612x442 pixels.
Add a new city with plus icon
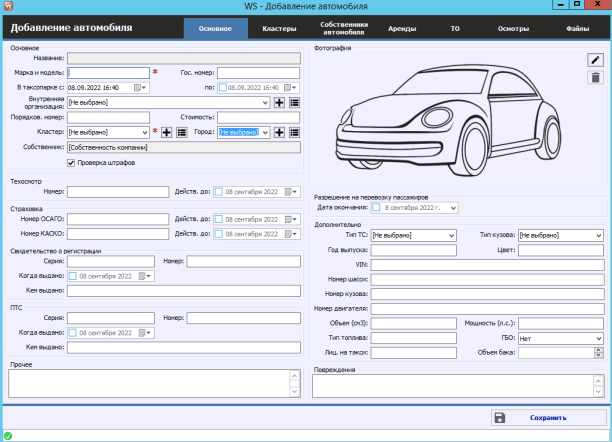[x=280, y=132]
